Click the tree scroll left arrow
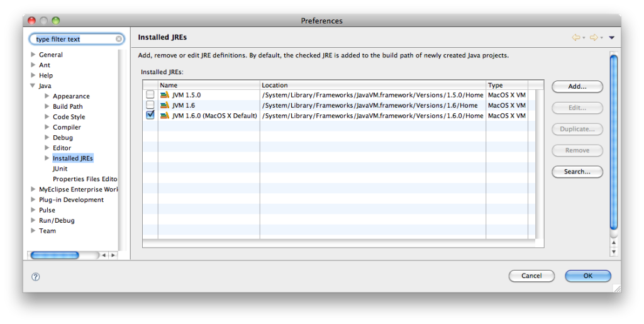The image size is (644, 324). [x=104, y=255]
